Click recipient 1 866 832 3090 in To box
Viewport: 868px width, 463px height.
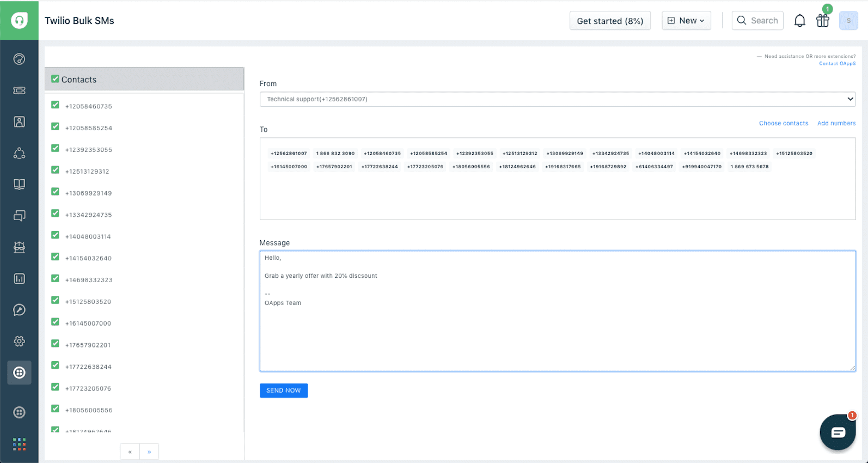pyautogui.click(x=335, y=154)
